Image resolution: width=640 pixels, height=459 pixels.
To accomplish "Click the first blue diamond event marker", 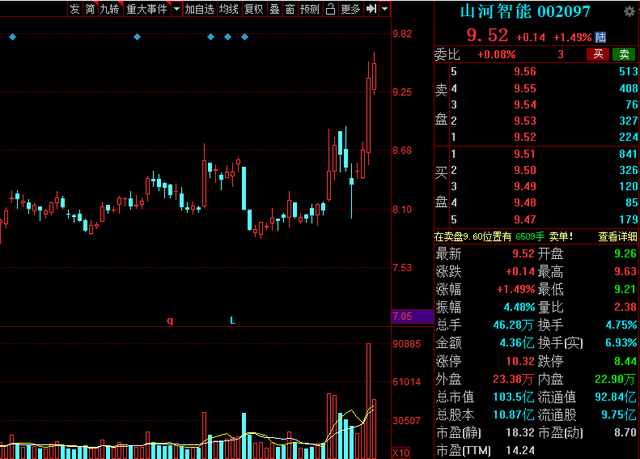I will pyautogui.click(x=13, y=37).
